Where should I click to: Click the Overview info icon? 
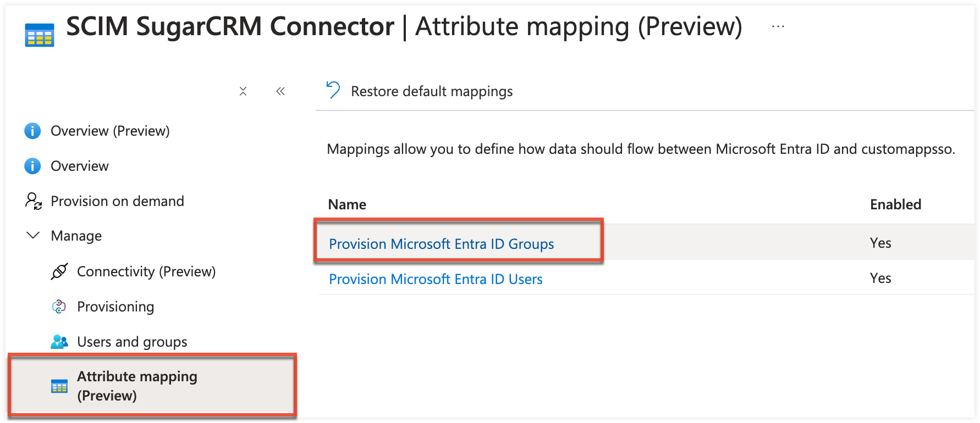click(x=32, y=166)
